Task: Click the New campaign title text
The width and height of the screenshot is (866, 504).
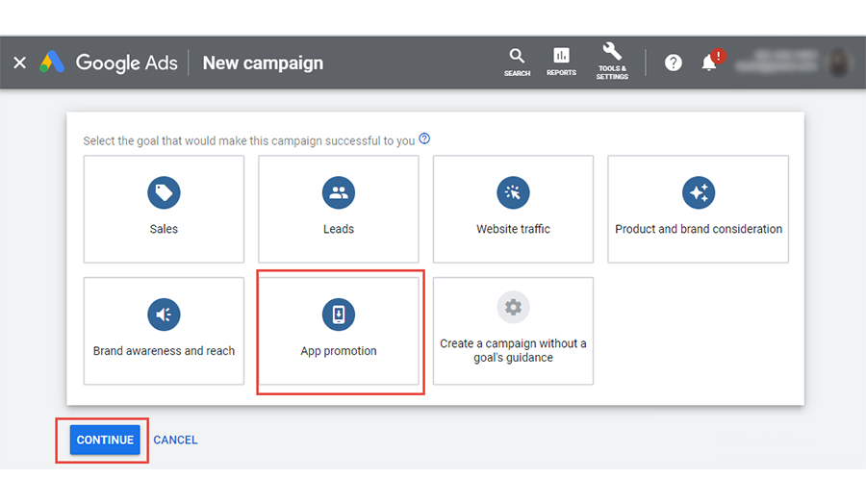Action: [x=263, y=63]
